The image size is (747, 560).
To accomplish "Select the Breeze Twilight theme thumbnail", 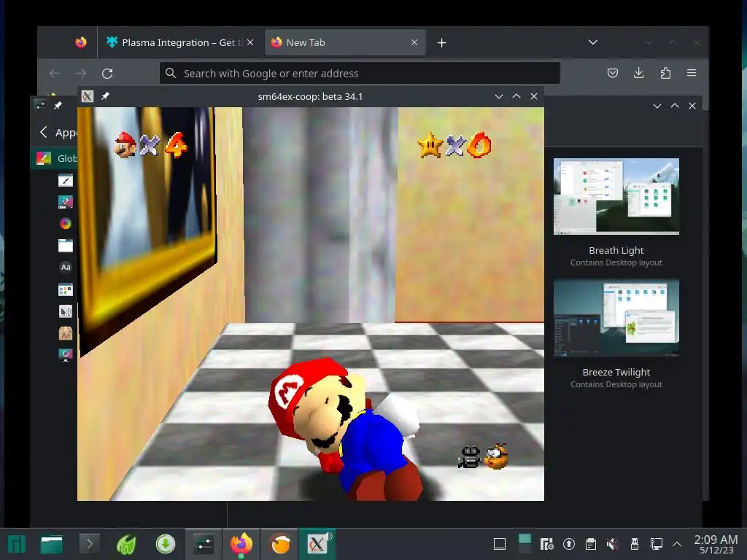I will coord(616,318).
